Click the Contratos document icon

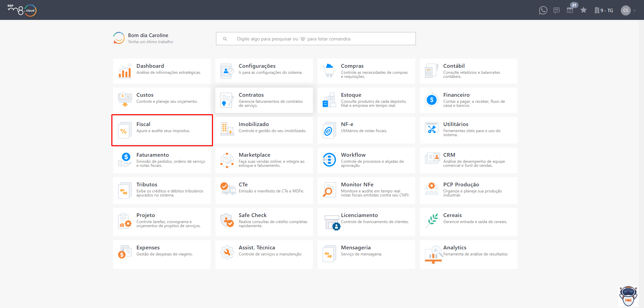click(227, 100)
